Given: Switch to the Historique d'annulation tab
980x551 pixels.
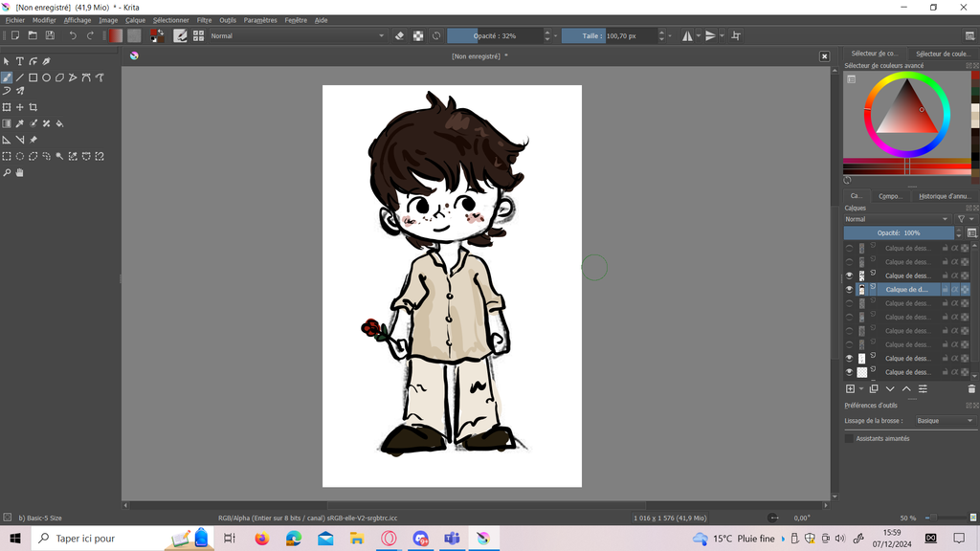Looking at the screenshot, I should pyautogui.click(x=944, y=196).
